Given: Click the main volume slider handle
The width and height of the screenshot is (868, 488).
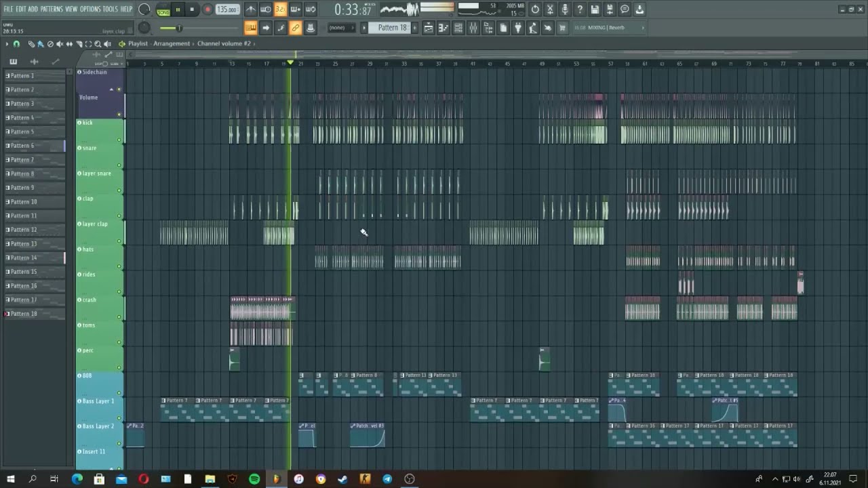Looking at the screenshot, I should click(180, 28).
